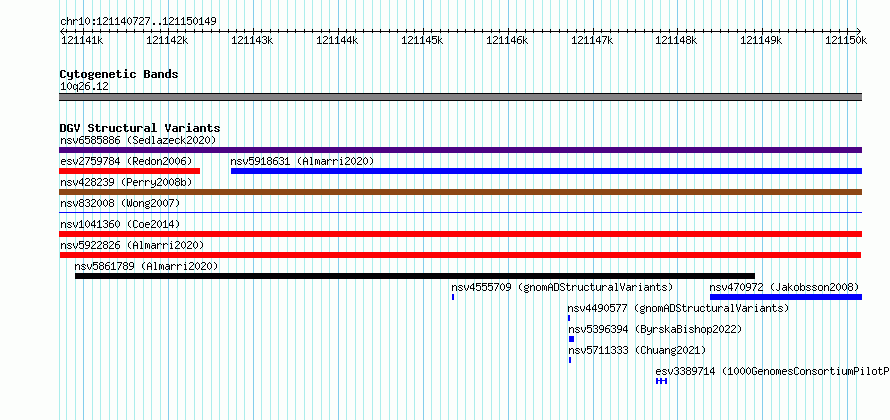Image resolution: width=890 pixels, height=420 pixels.
Task: Click the 121148k ruler tick label
Action: [x=676, y=40]
